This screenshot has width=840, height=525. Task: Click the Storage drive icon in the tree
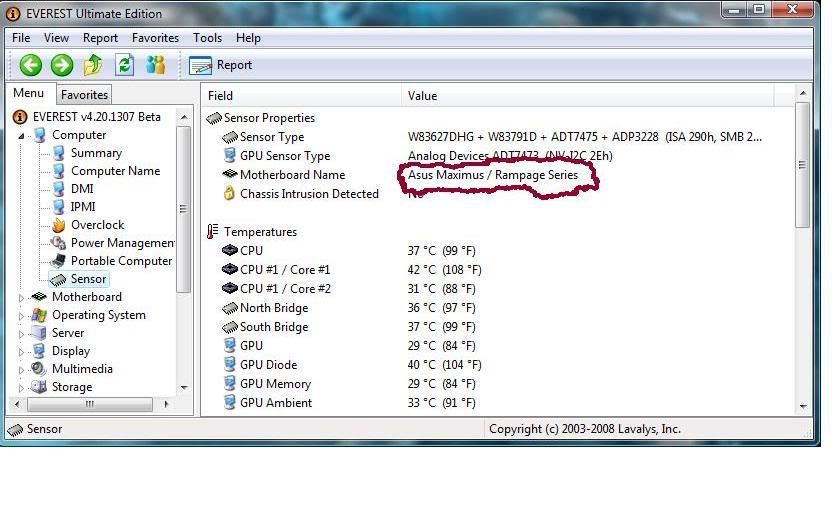[x=39, y=387]
